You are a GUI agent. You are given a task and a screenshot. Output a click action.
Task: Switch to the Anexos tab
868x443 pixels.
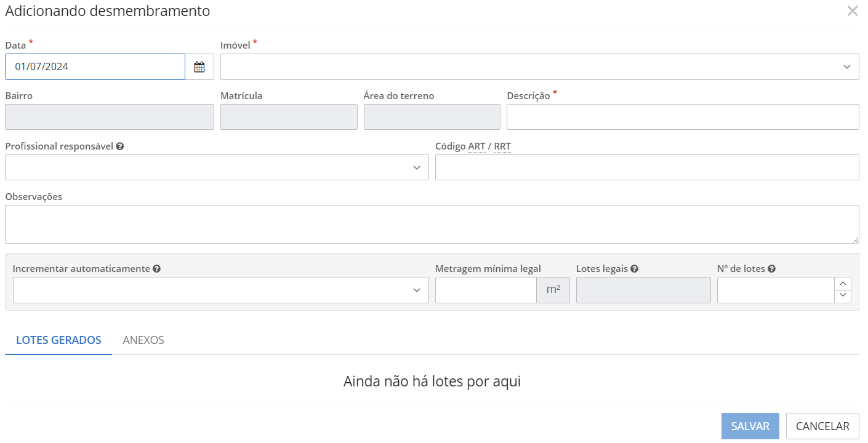tap(143, 340)
